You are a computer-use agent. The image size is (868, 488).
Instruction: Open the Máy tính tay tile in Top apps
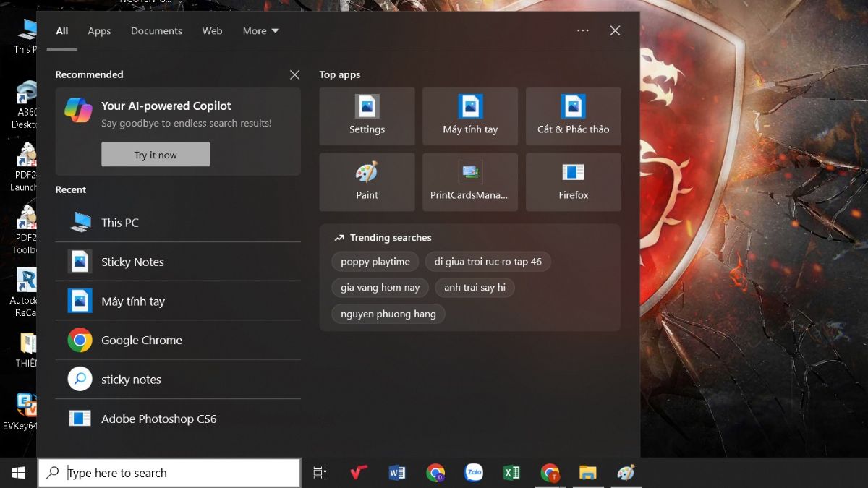(x=470, y=116)
